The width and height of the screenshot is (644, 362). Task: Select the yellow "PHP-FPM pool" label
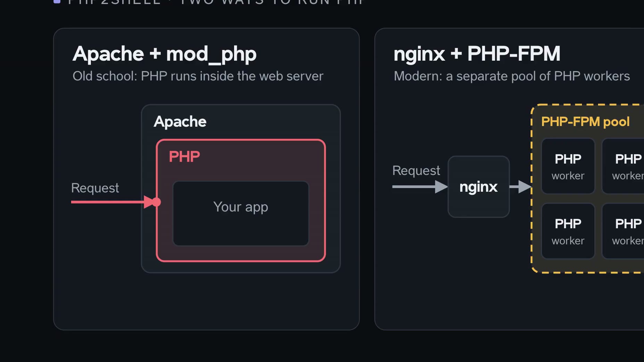(585, 122)
